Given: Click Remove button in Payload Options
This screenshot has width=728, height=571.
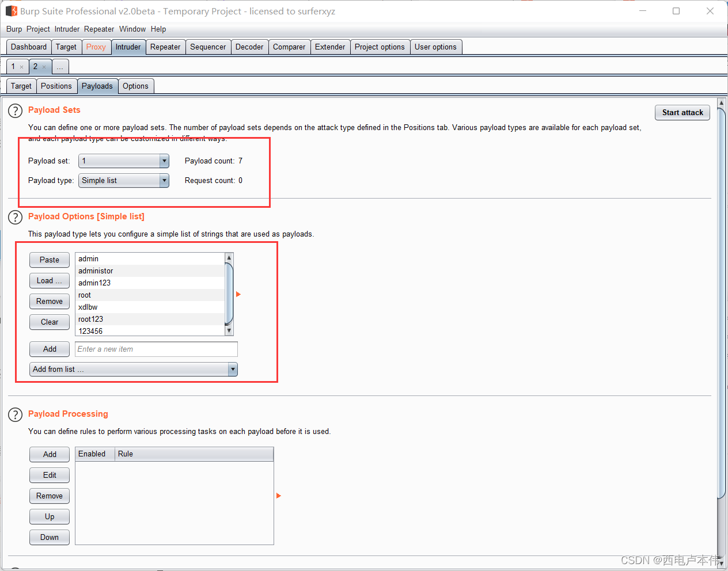Looking at the screenshot, I should (x=50, y=302).
